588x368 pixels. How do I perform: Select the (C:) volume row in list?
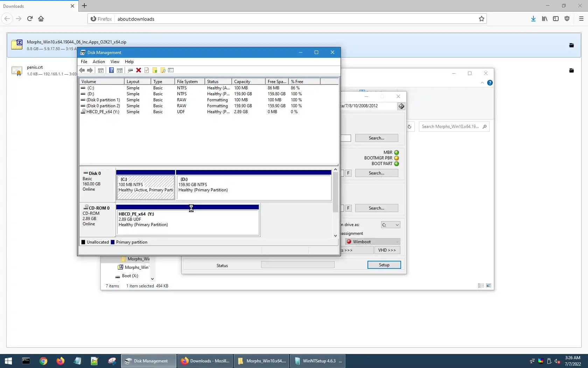209,88
